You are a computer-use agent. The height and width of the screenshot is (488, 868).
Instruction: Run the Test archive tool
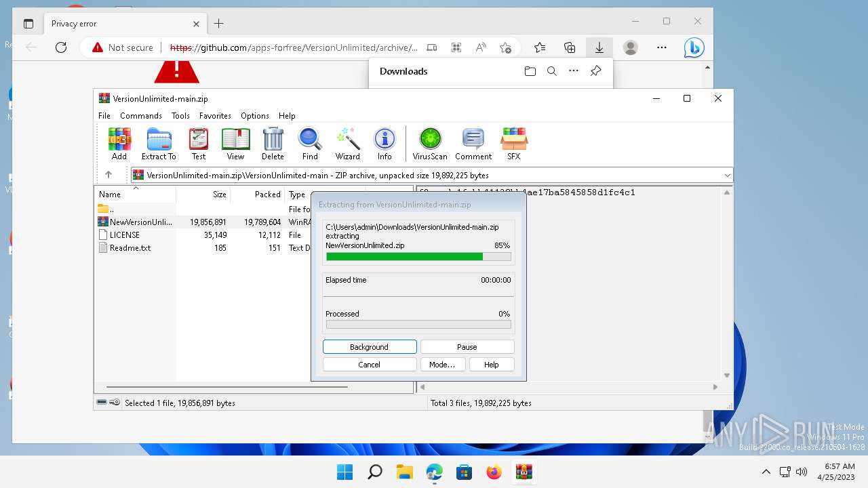click(199, 144)
